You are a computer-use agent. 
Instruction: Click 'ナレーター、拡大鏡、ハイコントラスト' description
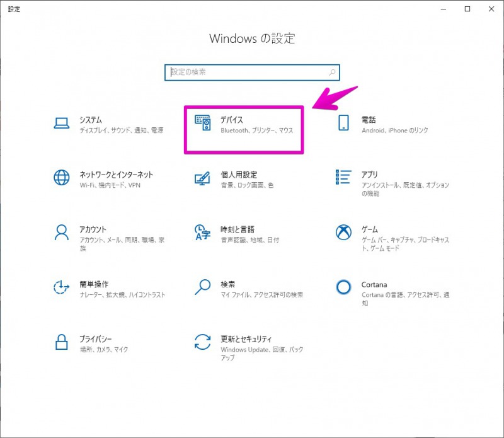tap(122, 294)
